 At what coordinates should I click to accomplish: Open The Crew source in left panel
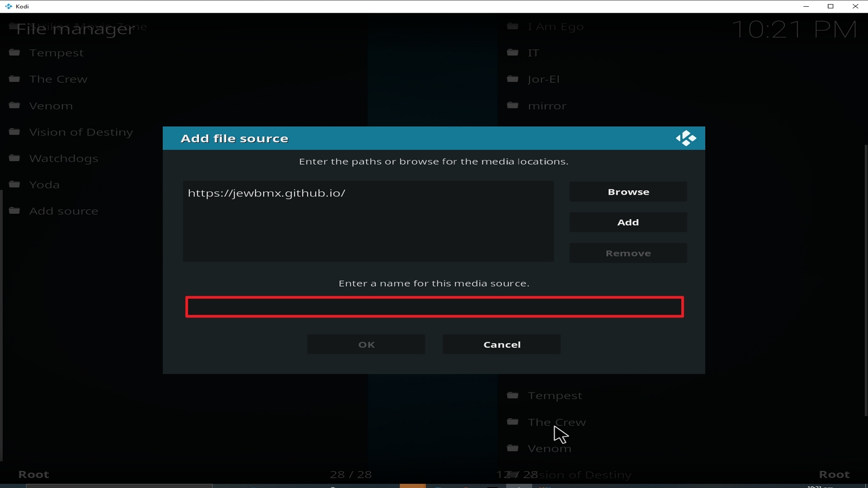click(58, 79)
